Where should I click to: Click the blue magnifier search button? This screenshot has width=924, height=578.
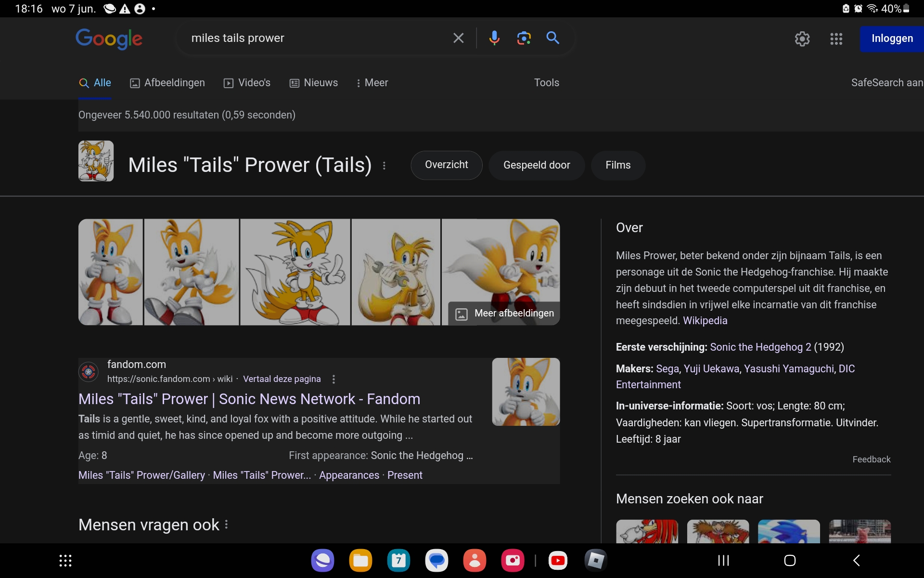click(553, 38)
